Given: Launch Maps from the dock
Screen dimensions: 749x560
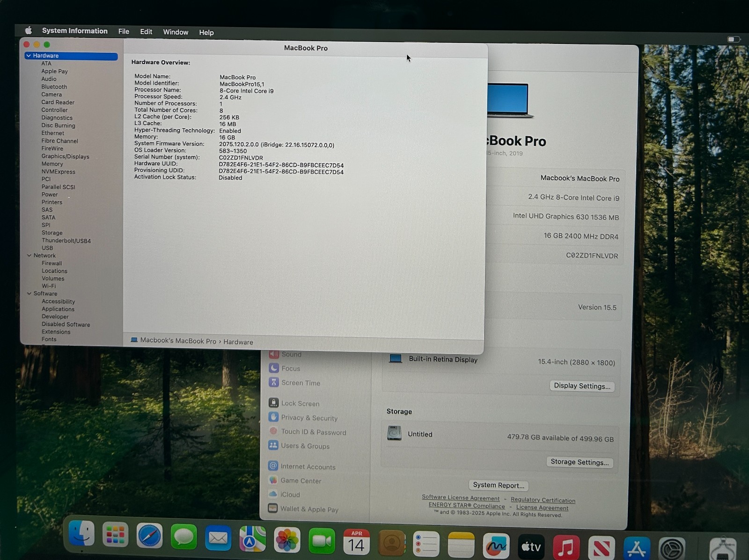Looking at the screenshot, I should (x=252, y=538).
